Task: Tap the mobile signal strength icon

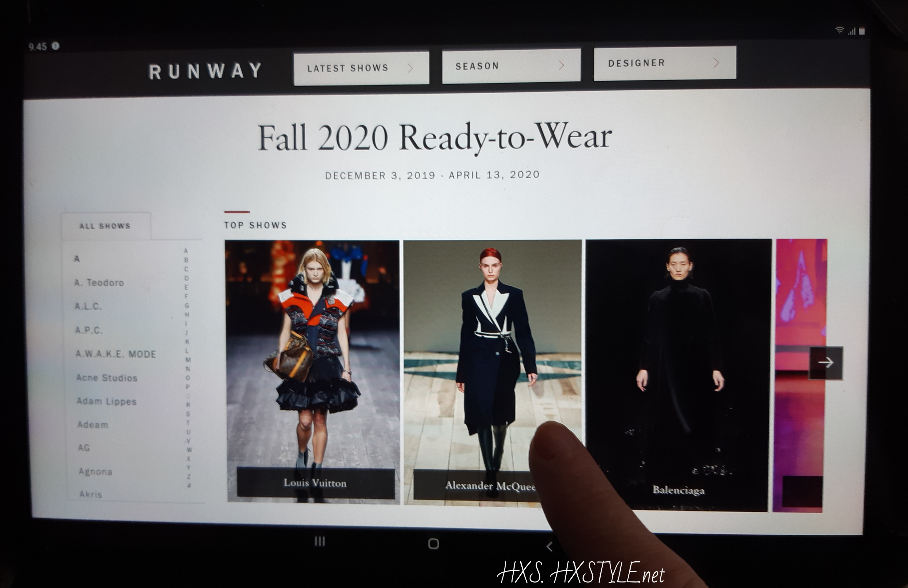Action: tap(852, 31)
